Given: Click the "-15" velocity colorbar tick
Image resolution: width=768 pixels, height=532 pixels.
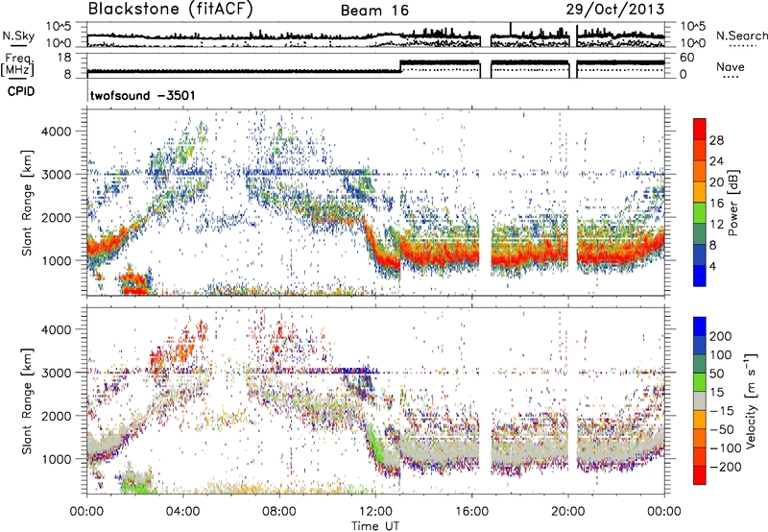Looking at the screenshot, I should (722, 411).
